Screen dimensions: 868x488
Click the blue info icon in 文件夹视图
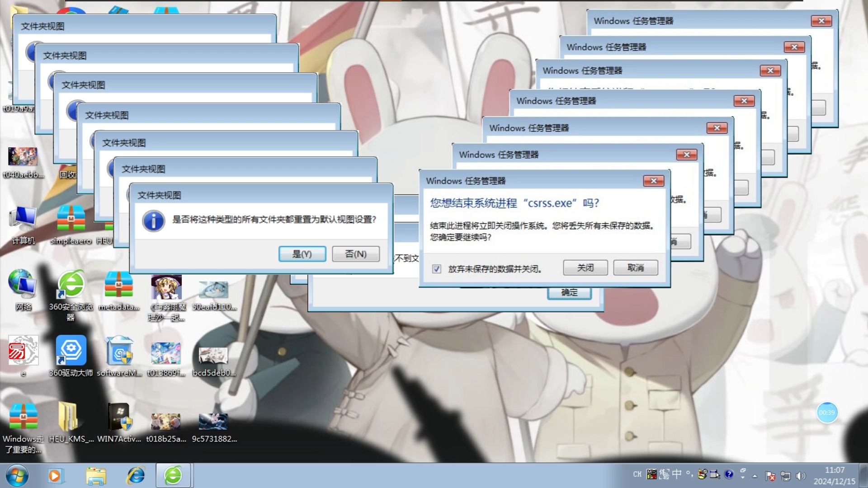click(x=154, y=221)
